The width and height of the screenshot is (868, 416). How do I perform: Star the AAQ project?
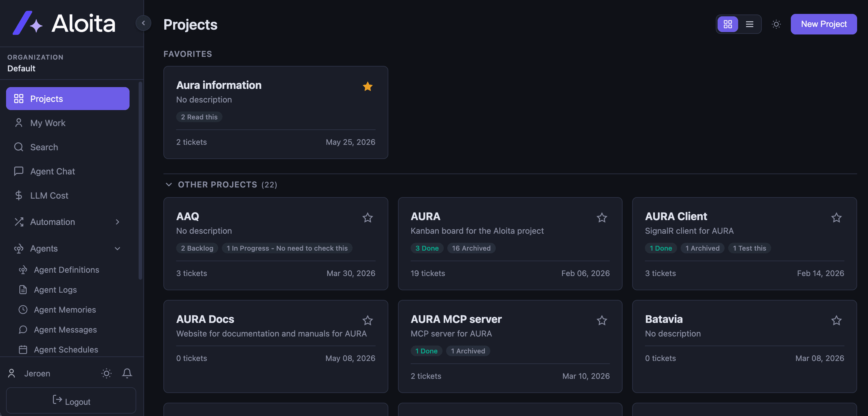click(367, 218)
